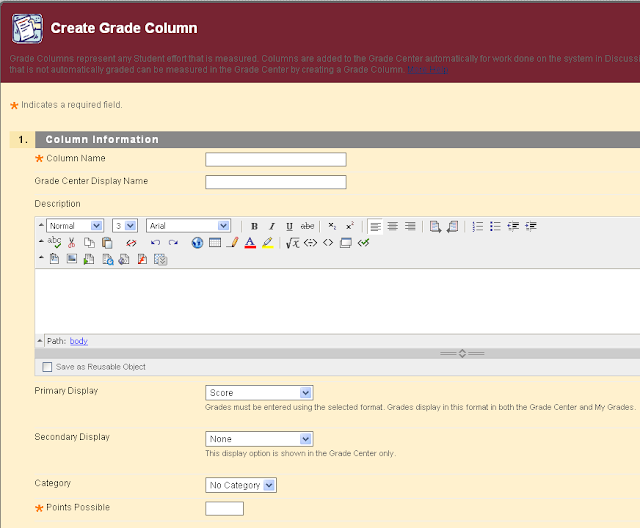Undo last edit

[155, 243]
